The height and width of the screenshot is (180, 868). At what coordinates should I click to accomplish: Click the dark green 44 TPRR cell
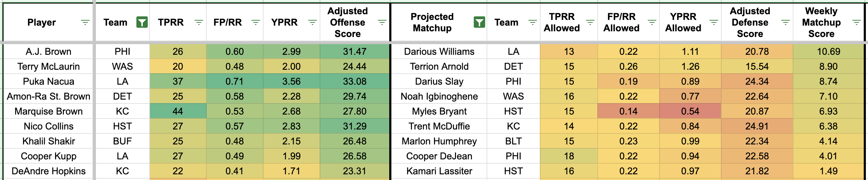point(178,111)
